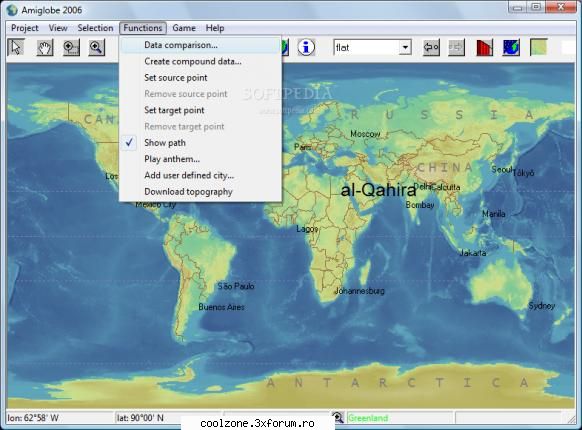Viewport: 582px width, 430px height.
Task: Expand the flat projection dropdown arrow
Action: pos(405,48)
